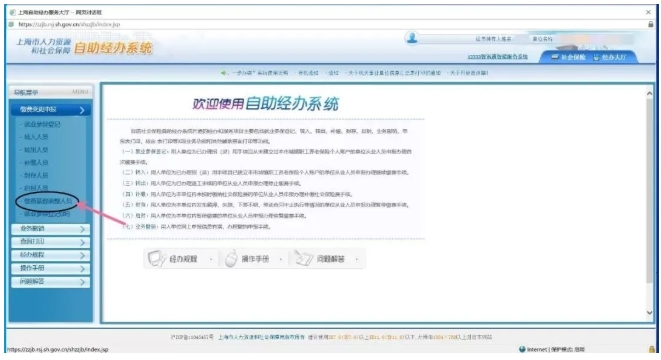Screen dimensions: 661x360
Task: Open the first "一步办结" notice link
Action: [260, 73]
